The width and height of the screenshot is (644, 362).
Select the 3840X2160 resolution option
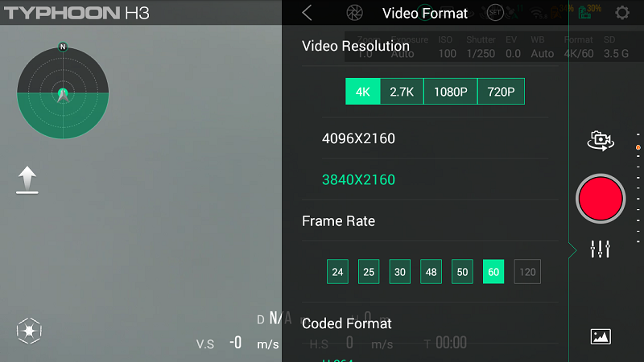(x=358, y=179)
